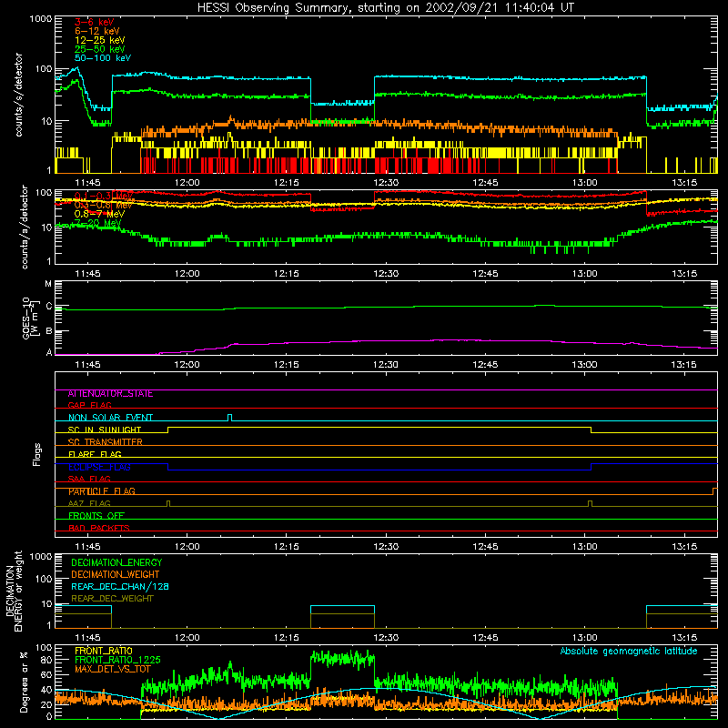Viewport: 728px width, 728px height.
Task: Select the cyan 50-100 keV legend label
Action: [x=103, y=58]
